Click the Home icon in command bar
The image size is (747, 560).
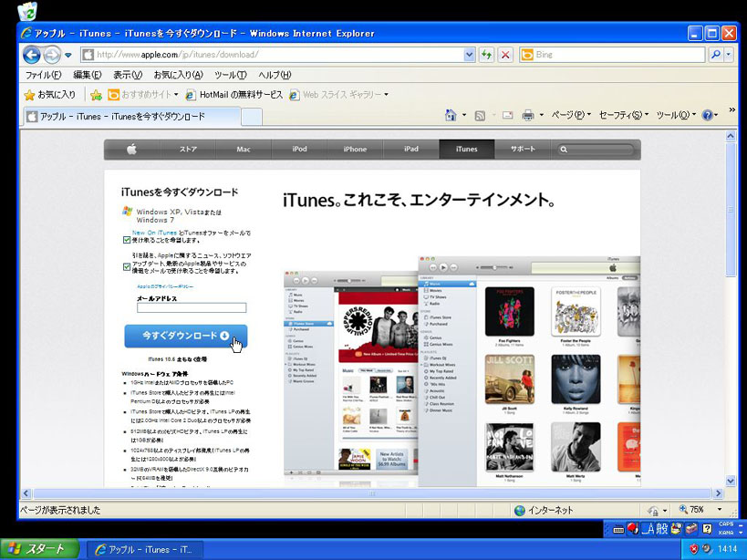point(451,115)
